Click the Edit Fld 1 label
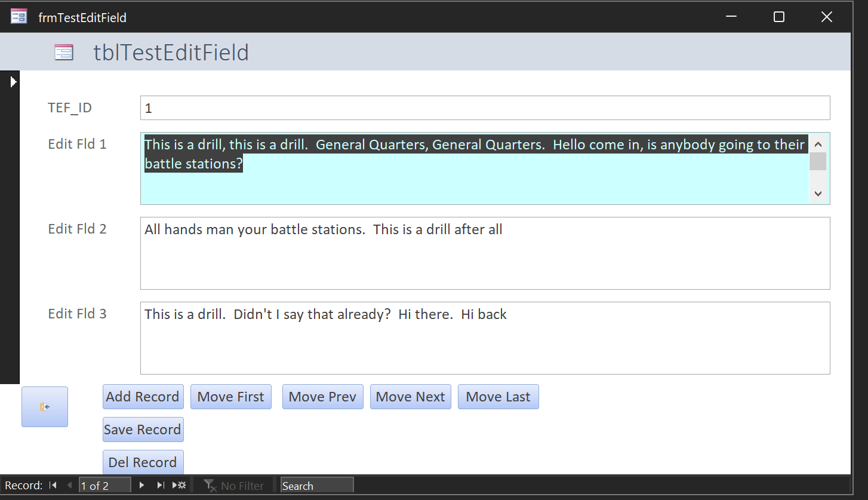The height and width of the screenshot is (500, 868). (78, 144)
